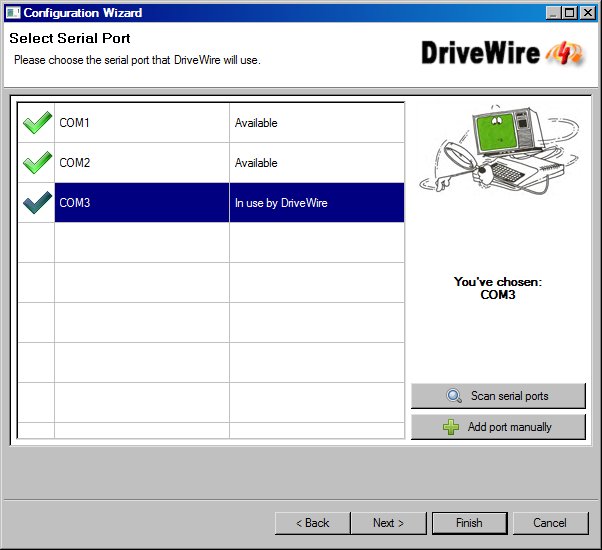
Task: Click the green checkmark icon beside COM2
Action: (x=37, y=162)
